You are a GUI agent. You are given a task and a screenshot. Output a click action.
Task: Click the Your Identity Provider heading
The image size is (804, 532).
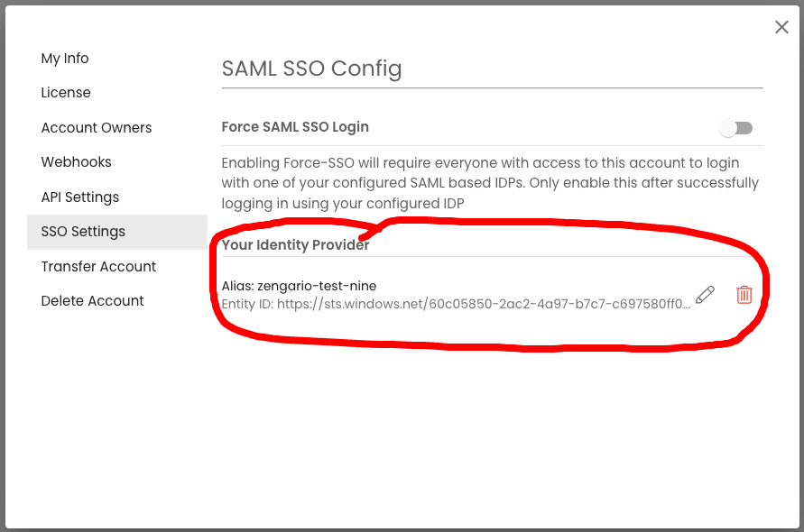coord(295,245)
